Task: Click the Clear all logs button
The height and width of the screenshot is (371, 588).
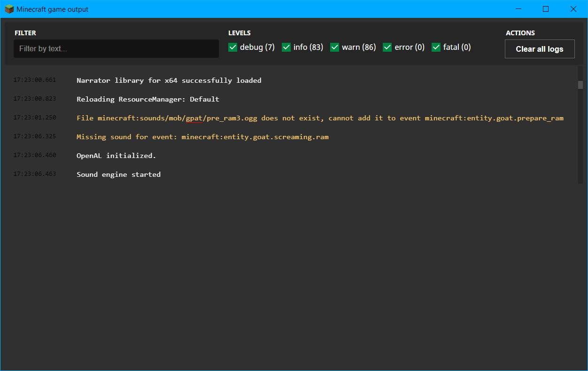Action: point(539,49)
